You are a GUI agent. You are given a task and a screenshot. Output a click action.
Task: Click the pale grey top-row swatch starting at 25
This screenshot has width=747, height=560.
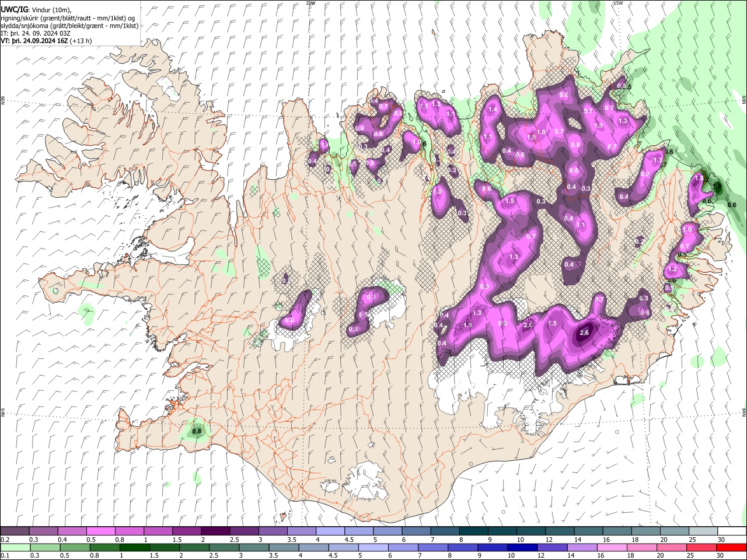coord(703,531)
